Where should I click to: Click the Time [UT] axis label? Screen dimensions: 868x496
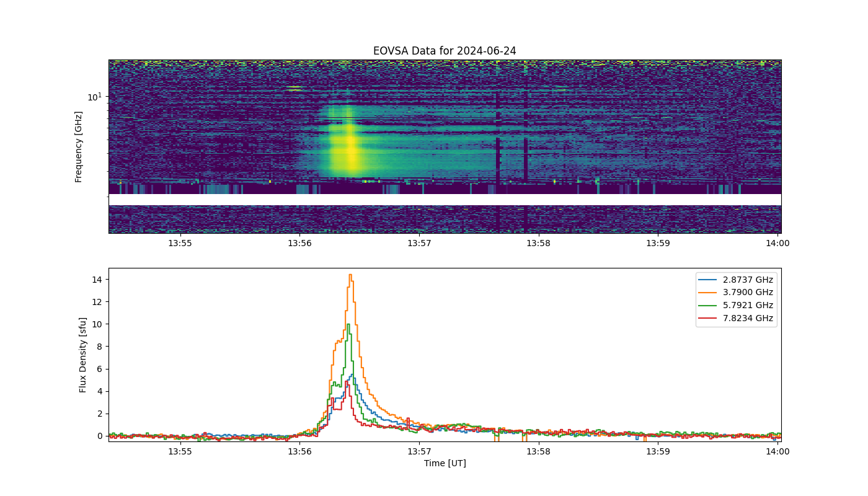click(445, 463)
